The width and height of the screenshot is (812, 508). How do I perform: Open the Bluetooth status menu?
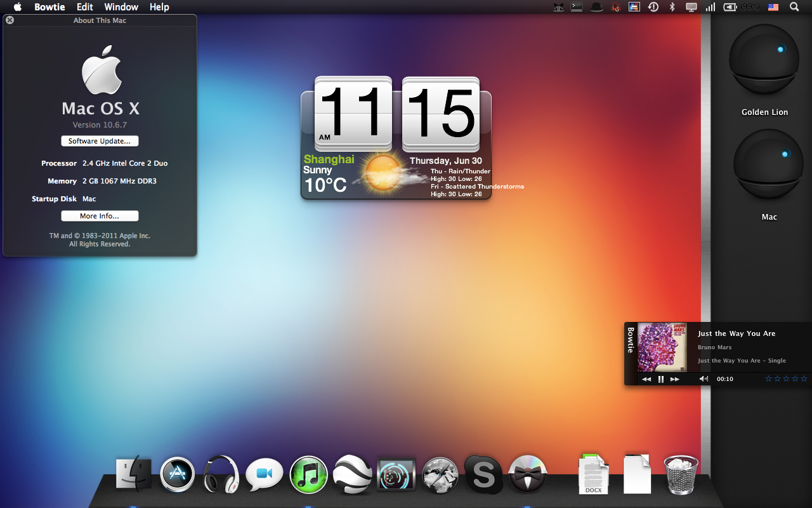(672, 7)
